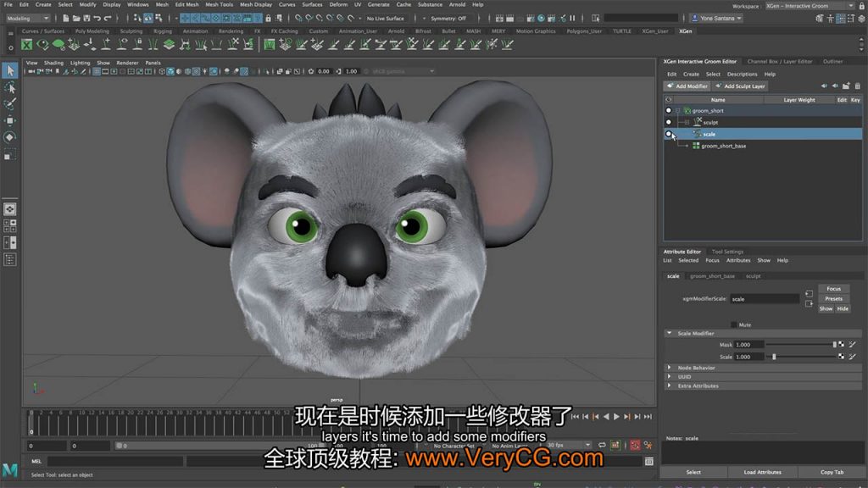Click the Mask value field 1.000

748,344
